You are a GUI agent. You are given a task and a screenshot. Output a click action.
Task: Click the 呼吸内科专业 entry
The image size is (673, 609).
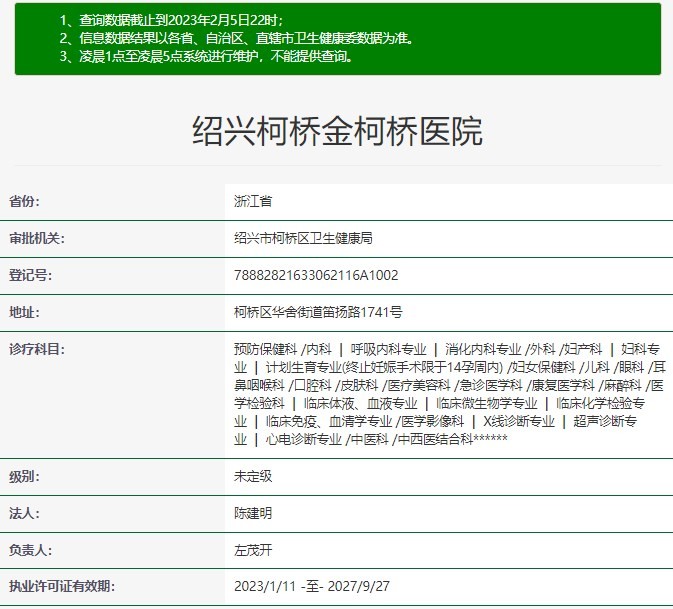388,349
